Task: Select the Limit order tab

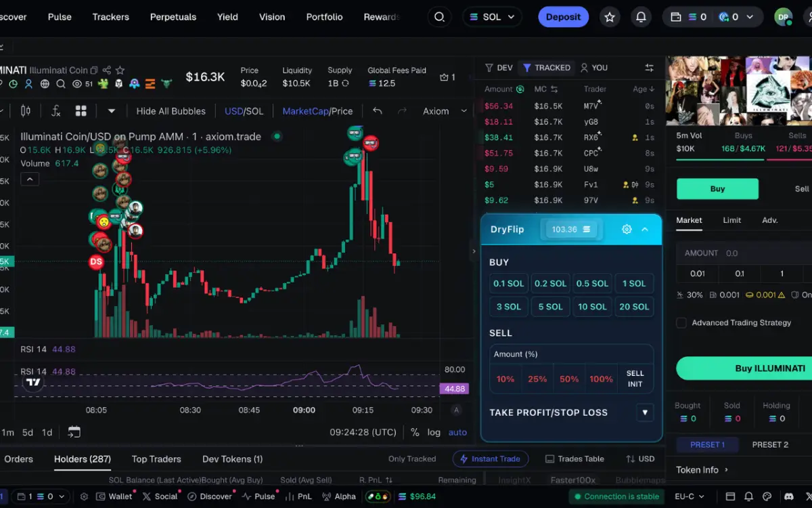Action: coord(731,220)
